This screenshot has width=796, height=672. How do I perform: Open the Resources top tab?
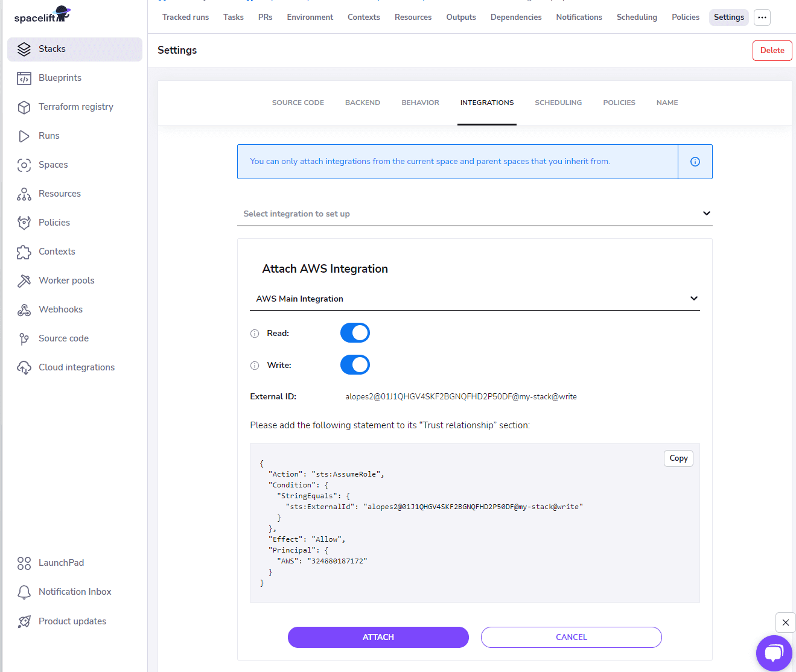point(413,17)
